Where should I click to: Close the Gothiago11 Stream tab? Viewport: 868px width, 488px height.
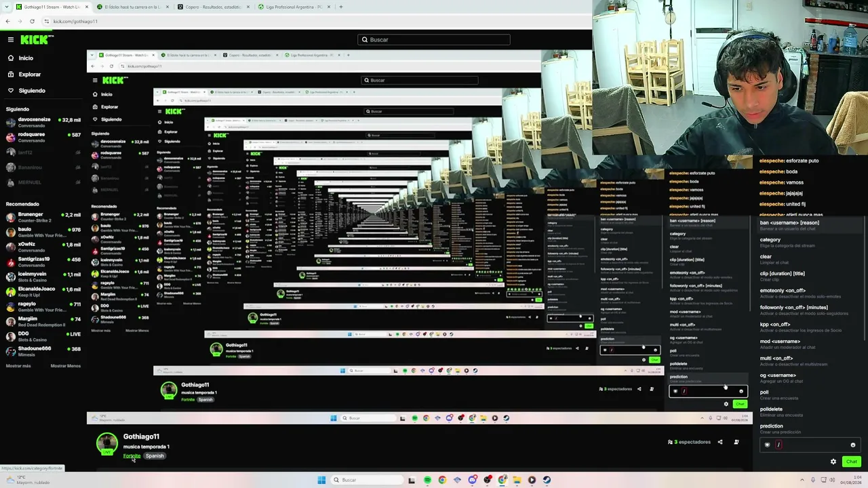pyautogui.click(x=87, y=7)
